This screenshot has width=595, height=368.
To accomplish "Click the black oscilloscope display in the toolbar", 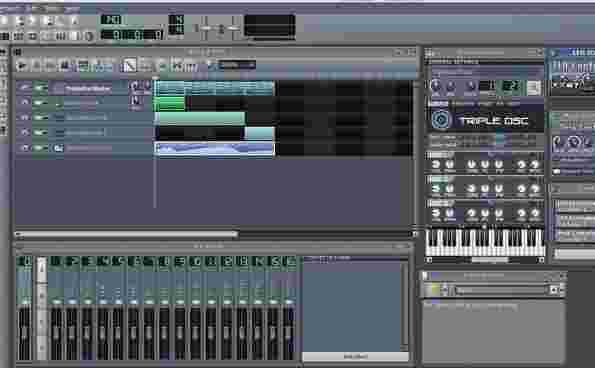I will (x=270, y=26).
